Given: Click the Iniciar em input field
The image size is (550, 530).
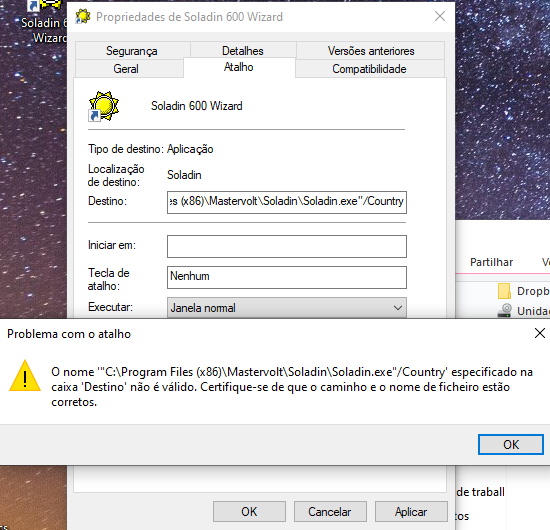Looking at the screenshot, I should point(287,246).
